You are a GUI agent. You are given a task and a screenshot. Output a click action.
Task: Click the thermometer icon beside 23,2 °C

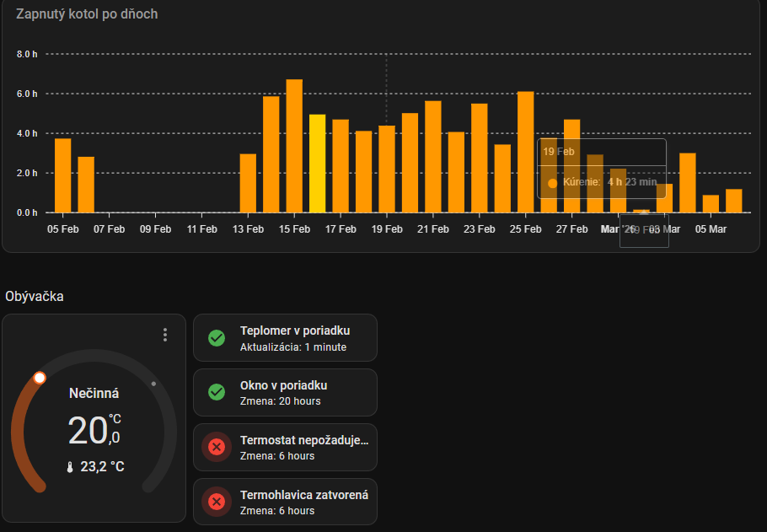pos(70,466)
